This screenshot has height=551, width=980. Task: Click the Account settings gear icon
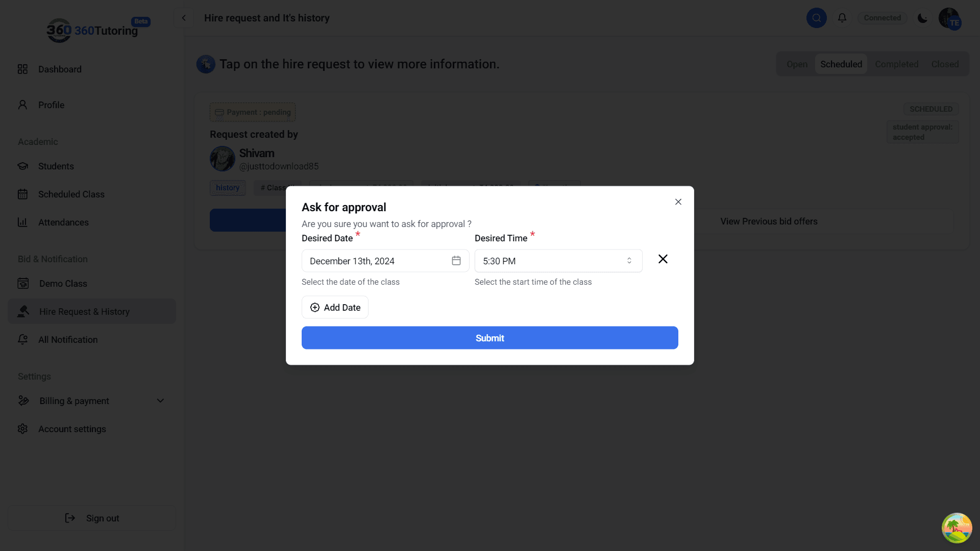pyautogui.click(x=22, y=429)
